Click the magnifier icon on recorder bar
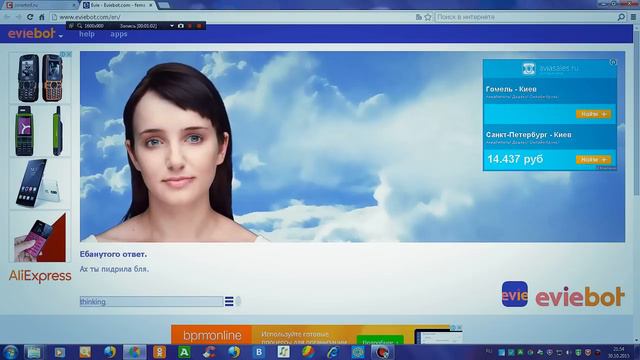Screen dimensions: 640x360 tap(80, 26)
